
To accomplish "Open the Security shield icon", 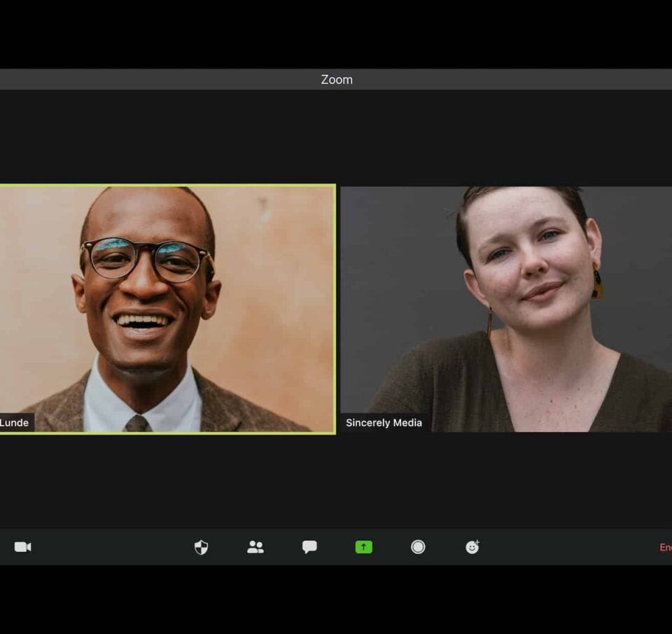I will tap(201, 547).
